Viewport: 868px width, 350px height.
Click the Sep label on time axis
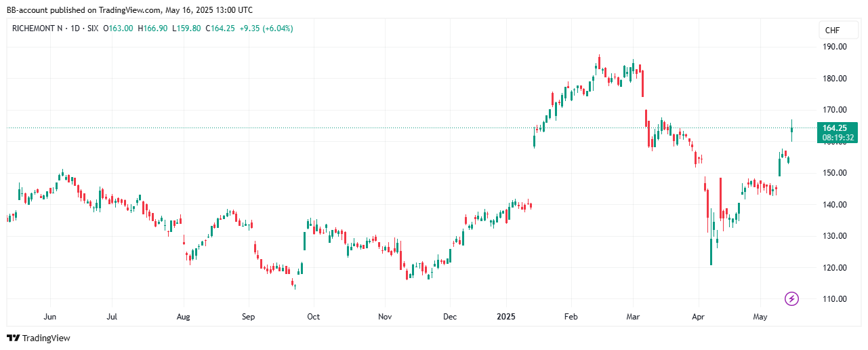[x=249, y=317]
